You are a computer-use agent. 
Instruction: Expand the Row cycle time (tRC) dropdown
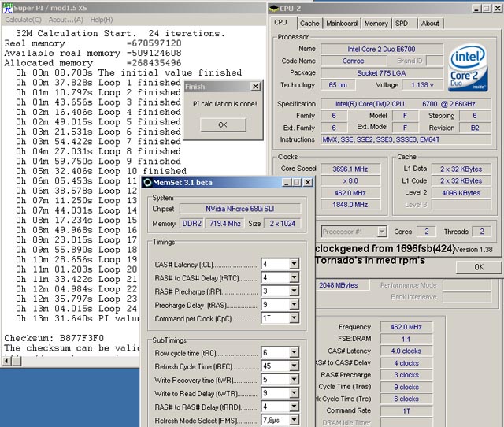[294, 352]
